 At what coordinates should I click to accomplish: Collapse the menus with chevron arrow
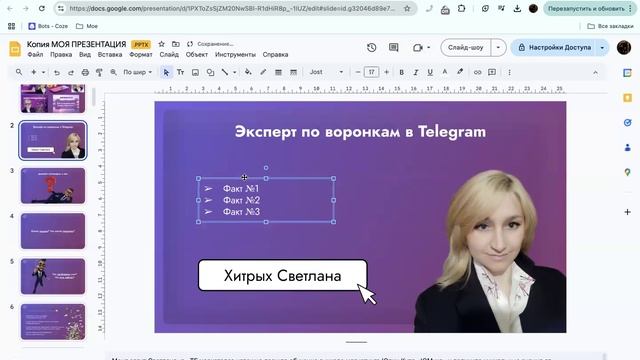(596, 72)
